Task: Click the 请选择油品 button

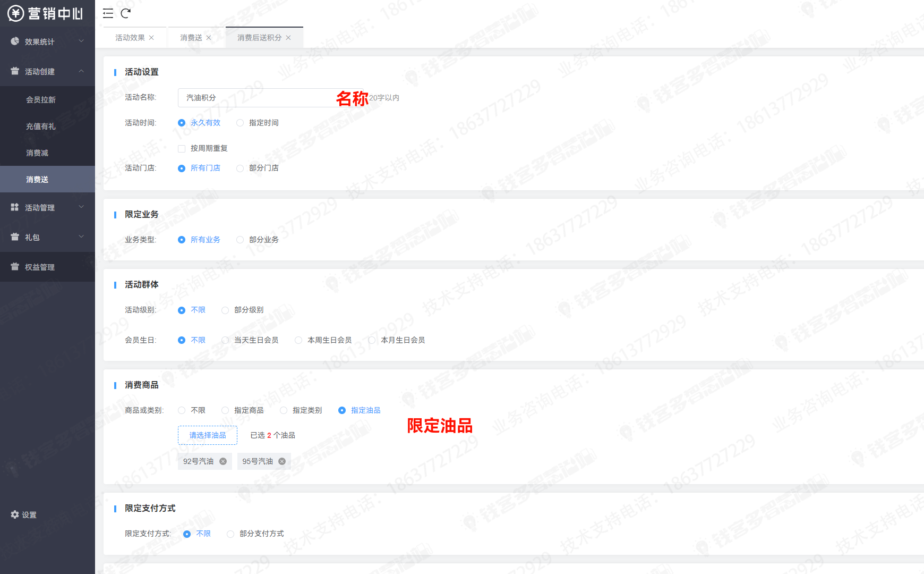Action: click(208, 435)
